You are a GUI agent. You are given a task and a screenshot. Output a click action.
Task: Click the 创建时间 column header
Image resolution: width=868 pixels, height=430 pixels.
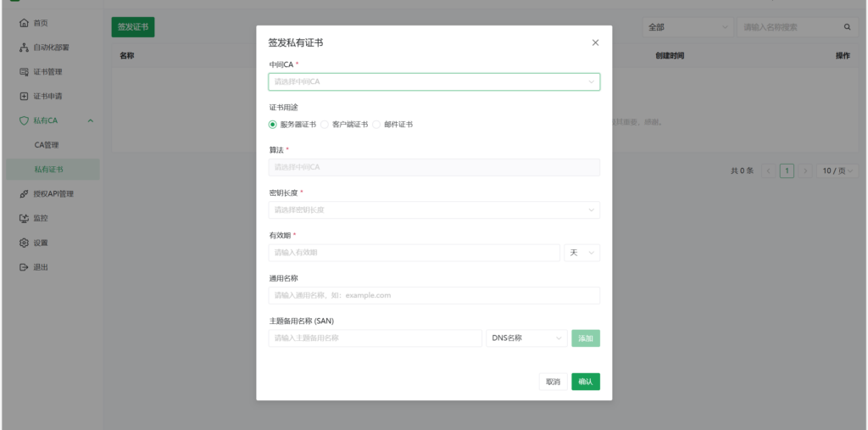pos(670,56)
